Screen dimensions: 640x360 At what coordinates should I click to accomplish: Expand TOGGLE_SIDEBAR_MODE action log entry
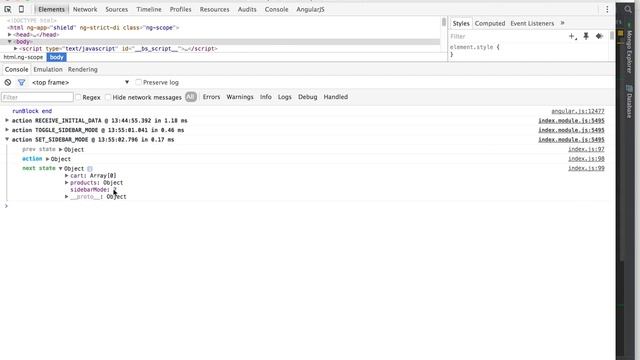coord(7,130)
